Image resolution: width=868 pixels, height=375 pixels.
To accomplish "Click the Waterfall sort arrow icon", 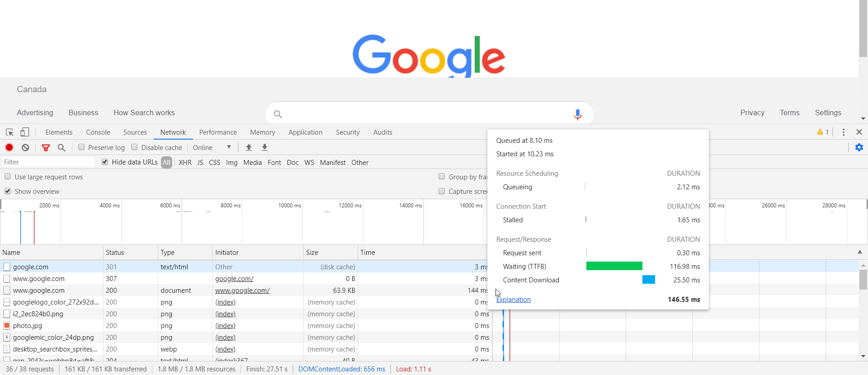I will [x=860, y=252].
